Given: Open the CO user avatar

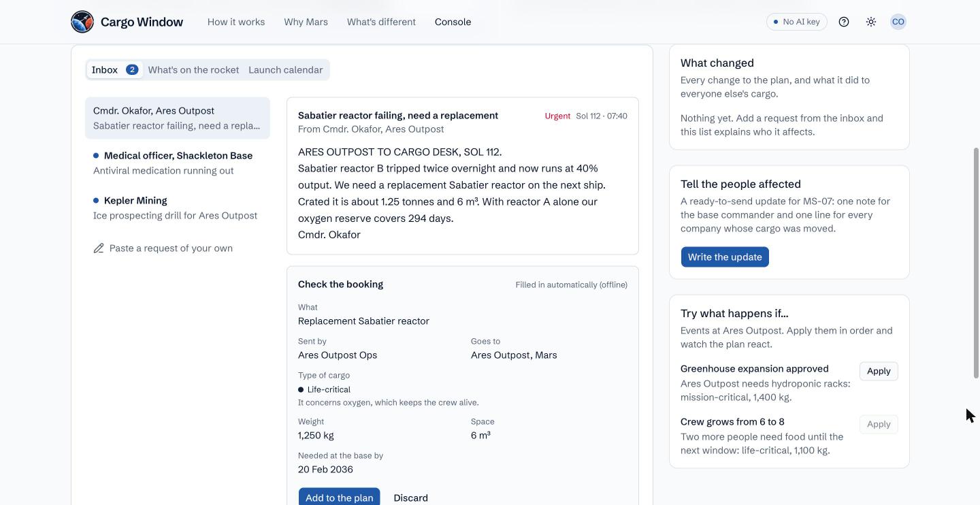Looking at the screenshot, I should (x=898, y=22).
